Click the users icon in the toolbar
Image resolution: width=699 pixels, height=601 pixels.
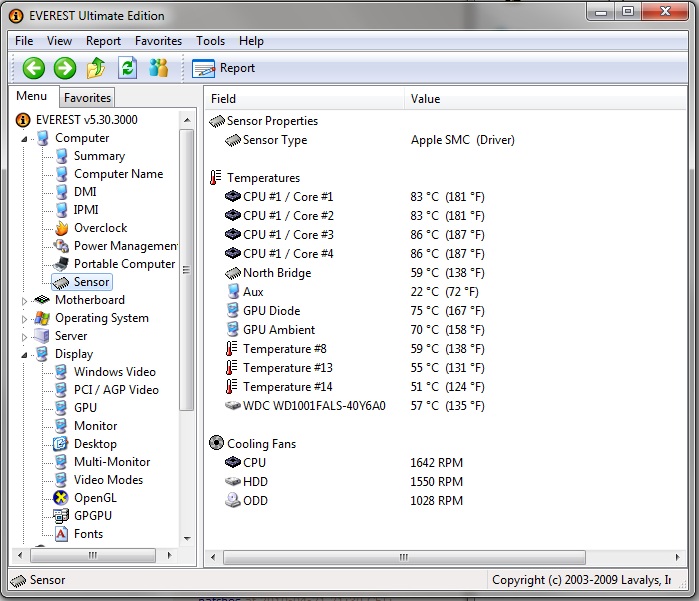click(x=159, y=68)
